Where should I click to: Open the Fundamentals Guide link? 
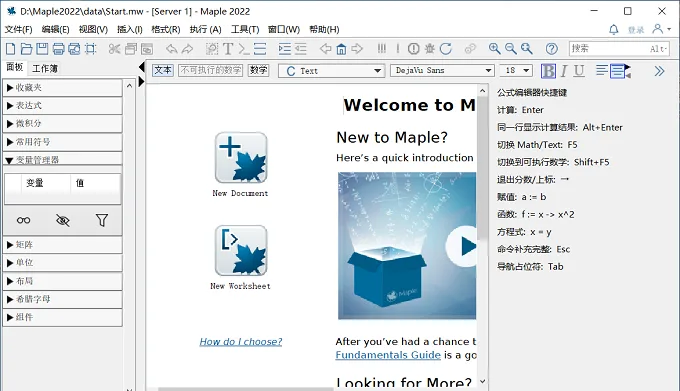point(388,355)
